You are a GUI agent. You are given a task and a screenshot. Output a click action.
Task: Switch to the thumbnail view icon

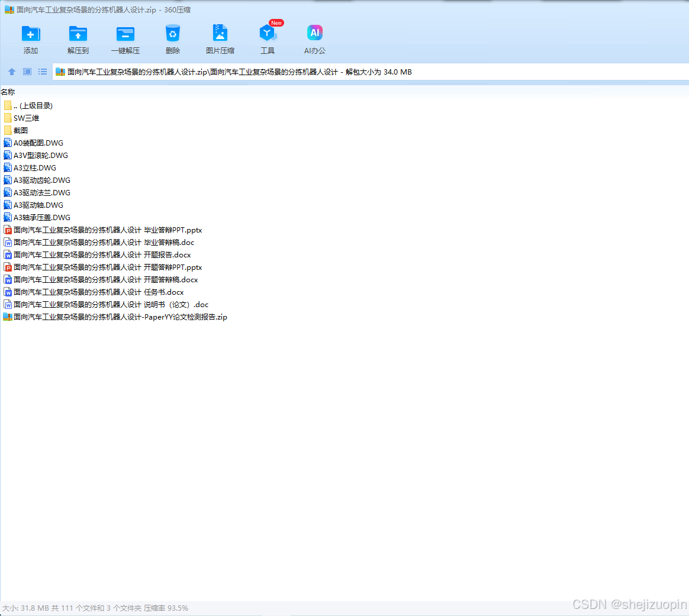[x=27, y=72]
